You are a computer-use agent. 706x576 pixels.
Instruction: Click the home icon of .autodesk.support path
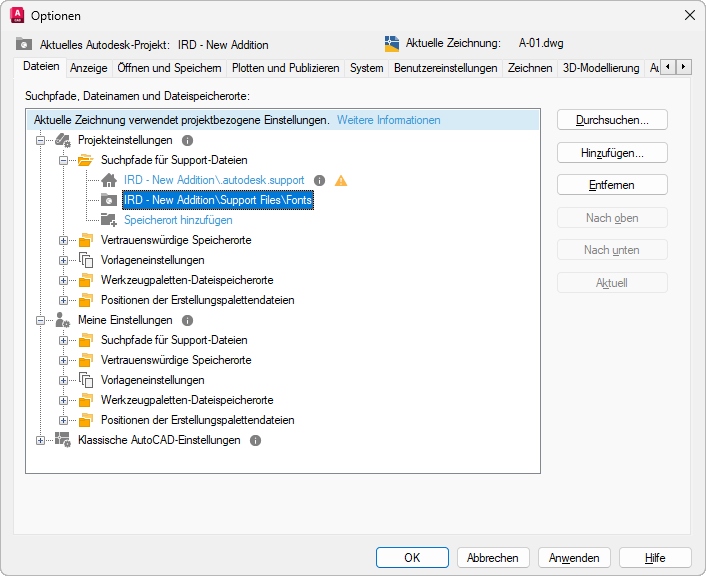coord(109,180)
